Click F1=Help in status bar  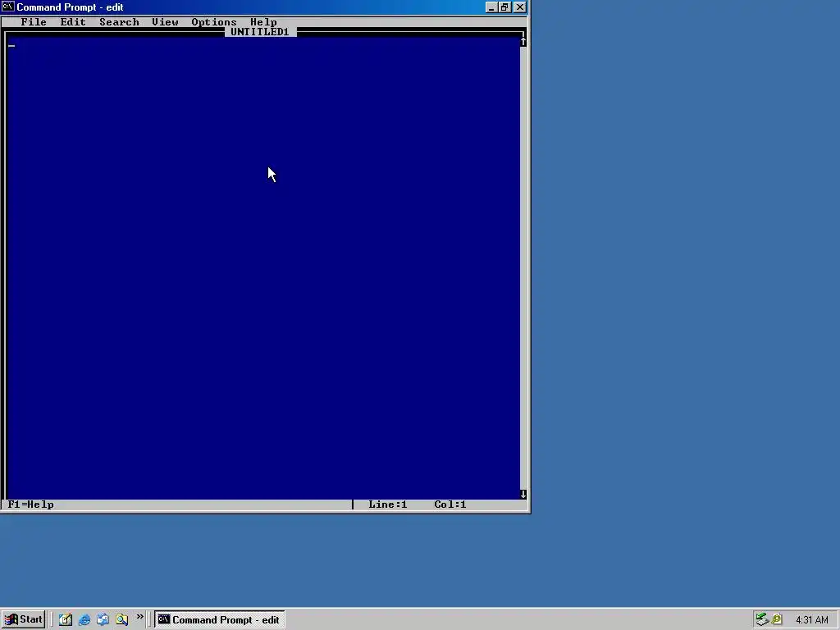pos(30,504)
